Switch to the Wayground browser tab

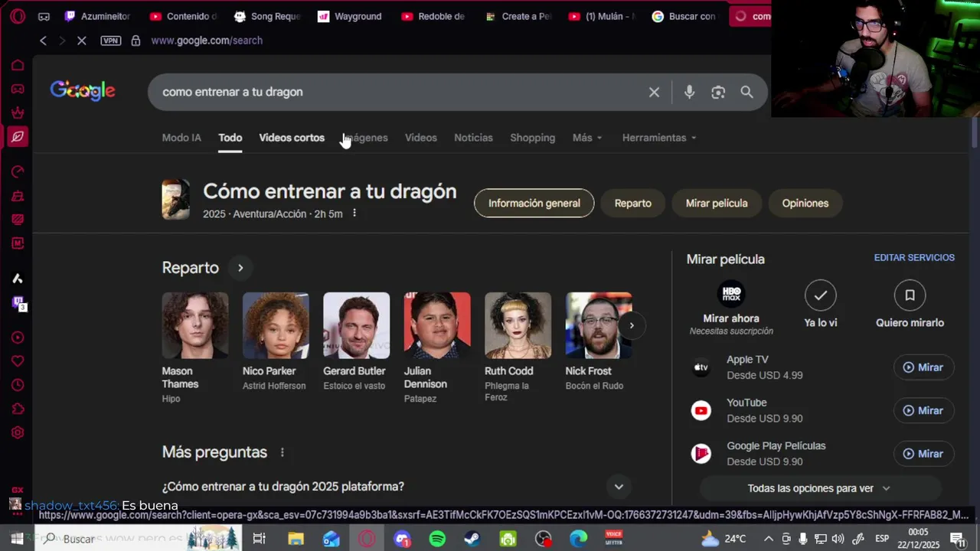pyautogui.click(x=350, y=16)
